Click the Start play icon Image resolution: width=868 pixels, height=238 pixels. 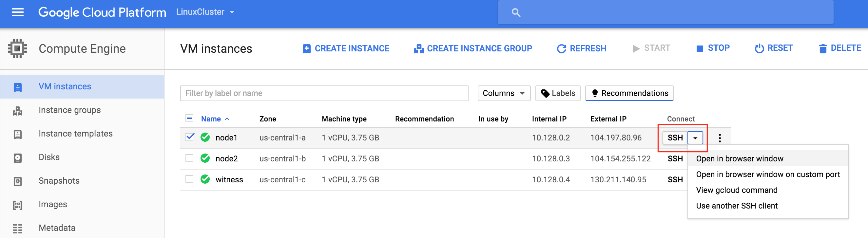(x=636, y=49)
